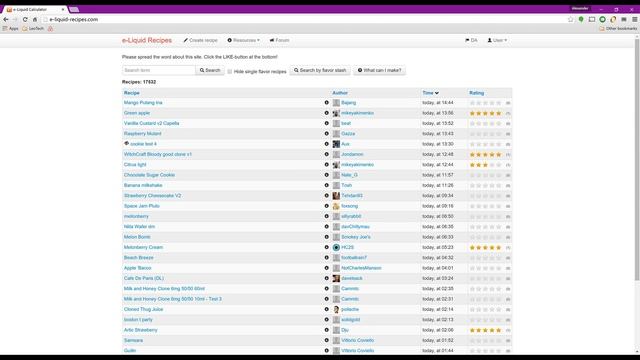
Task: Open info icon for Green apple recipe
Action: pos(327,113)
